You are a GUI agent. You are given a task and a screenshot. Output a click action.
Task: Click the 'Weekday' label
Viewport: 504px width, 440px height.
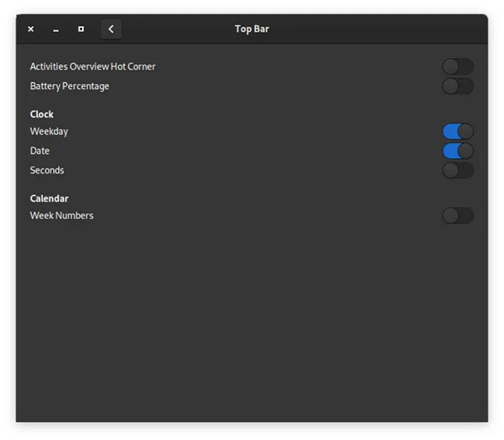tap(49, 132)
